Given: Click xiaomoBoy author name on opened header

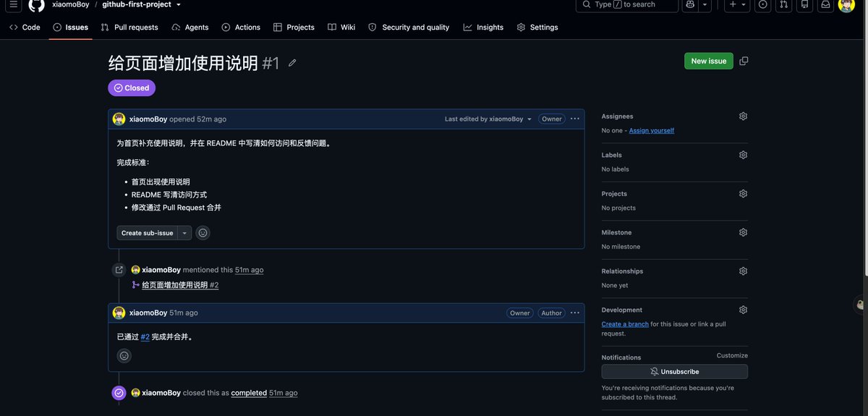Looking at the screenshot, I should click(x=148, y=119).
